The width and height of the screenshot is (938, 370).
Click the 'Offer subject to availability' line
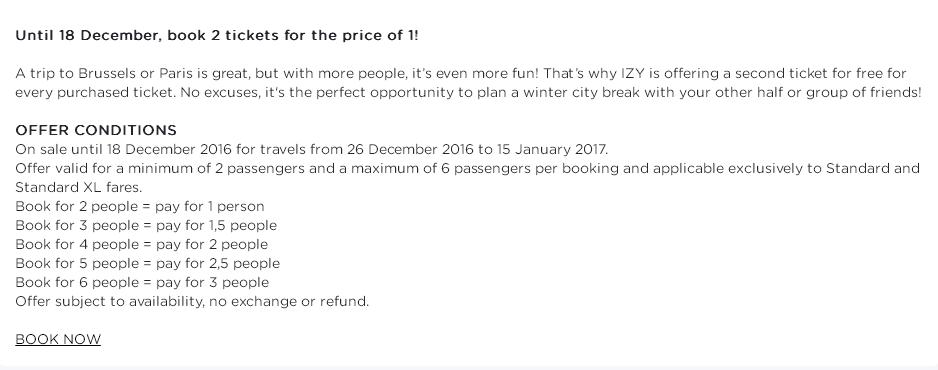pos(192,301)
